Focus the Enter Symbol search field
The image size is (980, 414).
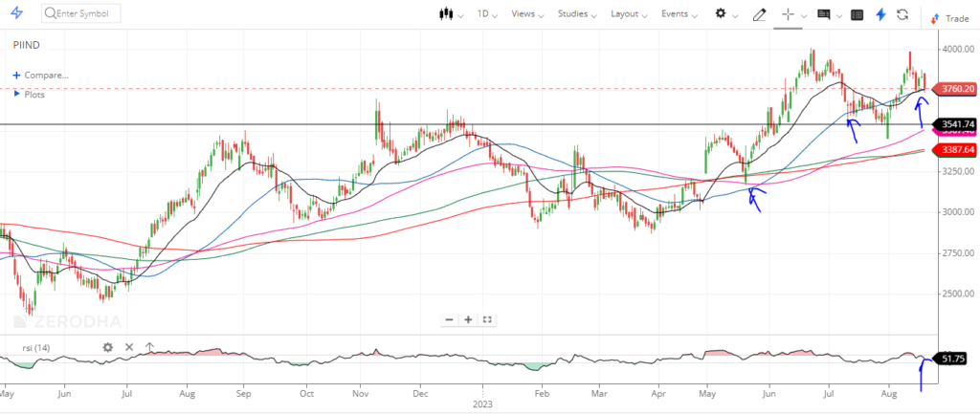81,13
